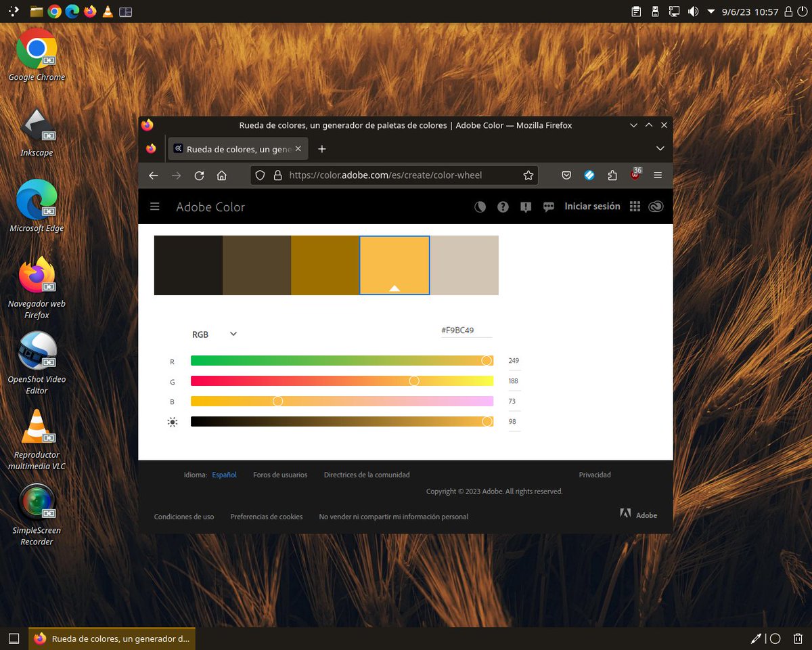Click the brightness slider track
Screen dimensions: 812x650
tap(342, 422)
